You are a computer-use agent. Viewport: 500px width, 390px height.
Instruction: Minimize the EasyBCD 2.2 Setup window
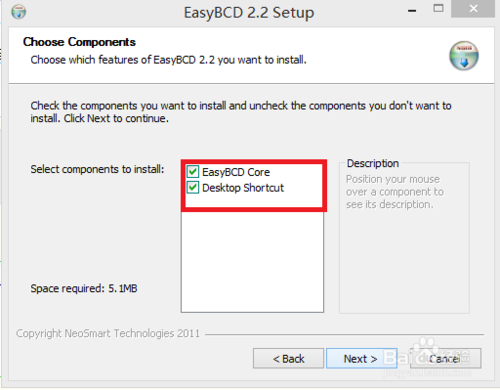pyautogui.click(x=412, y=11)
